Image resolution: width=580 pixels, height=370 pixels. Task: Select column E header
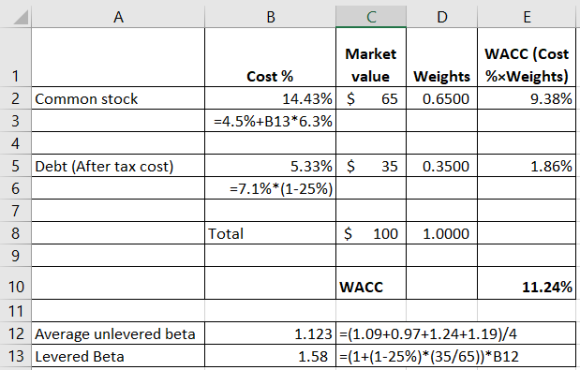(527, 17)
